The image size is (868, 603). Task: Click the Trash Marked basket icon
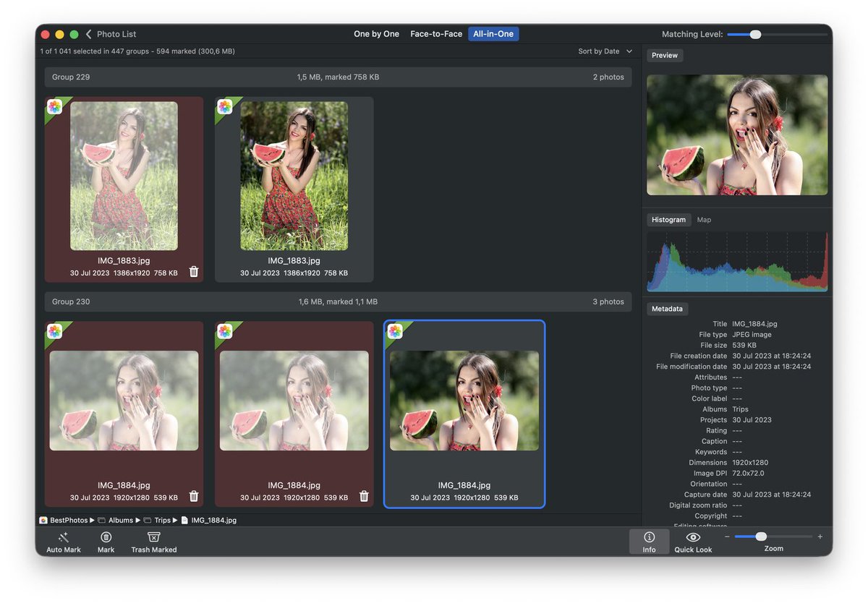pos(153,539)
